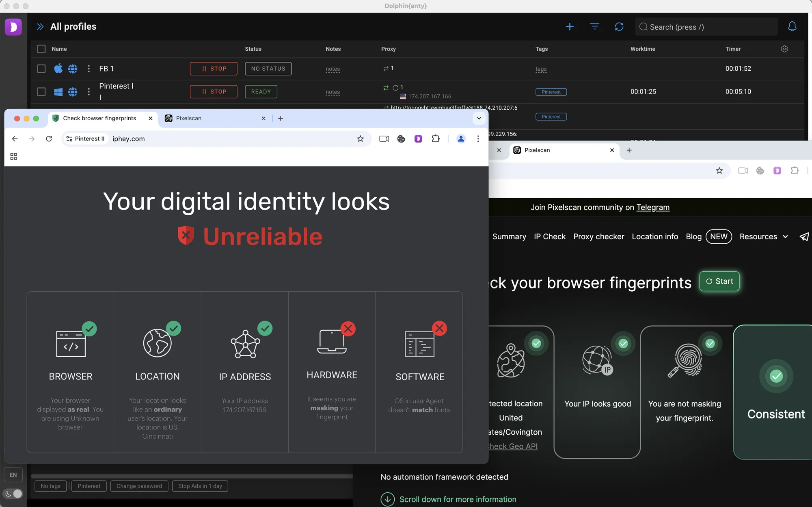The image size is (812, 507).
Task: Toggle select-all profiles checkbox
Action: pyautogui.click(x=41, y=49)
